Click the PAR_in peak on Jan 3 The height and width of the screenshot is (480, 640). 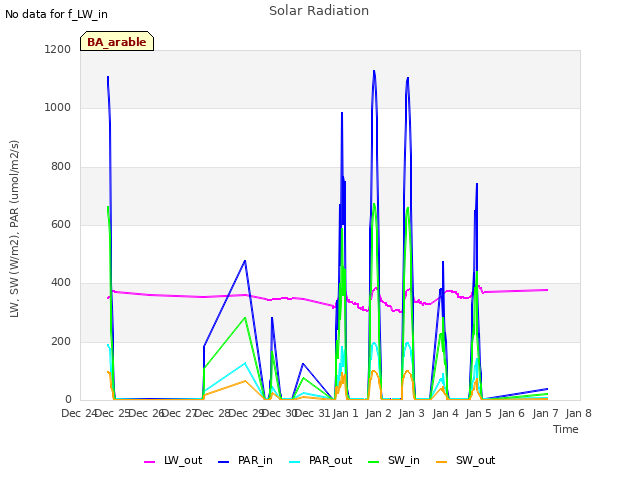[x=408, y=78]
